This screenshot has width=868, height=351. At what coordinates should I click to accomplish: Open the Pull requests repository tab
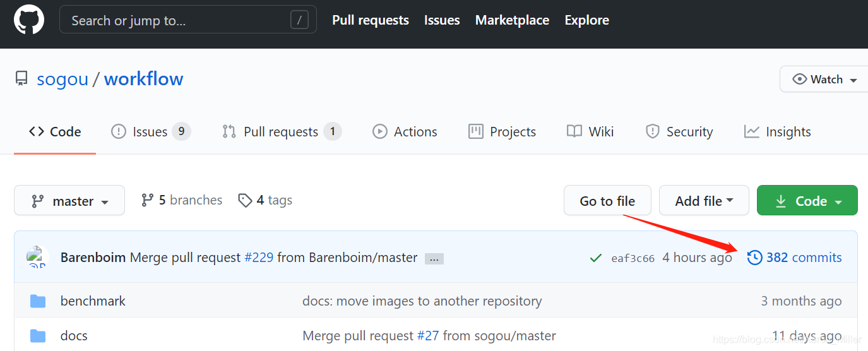(281, 132)
